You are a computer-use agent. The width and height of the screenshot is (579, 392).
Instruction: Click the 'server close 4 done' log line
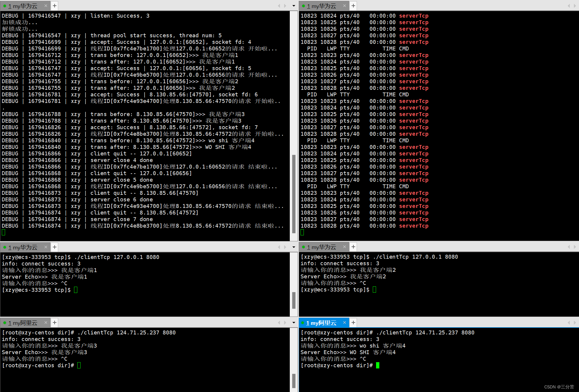tap(77, 160)
